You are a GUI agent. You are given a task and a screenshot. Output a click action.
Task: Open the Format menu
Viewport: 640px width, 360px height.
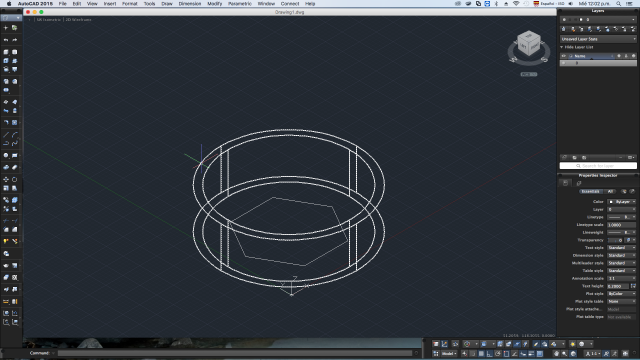(129, 4)
